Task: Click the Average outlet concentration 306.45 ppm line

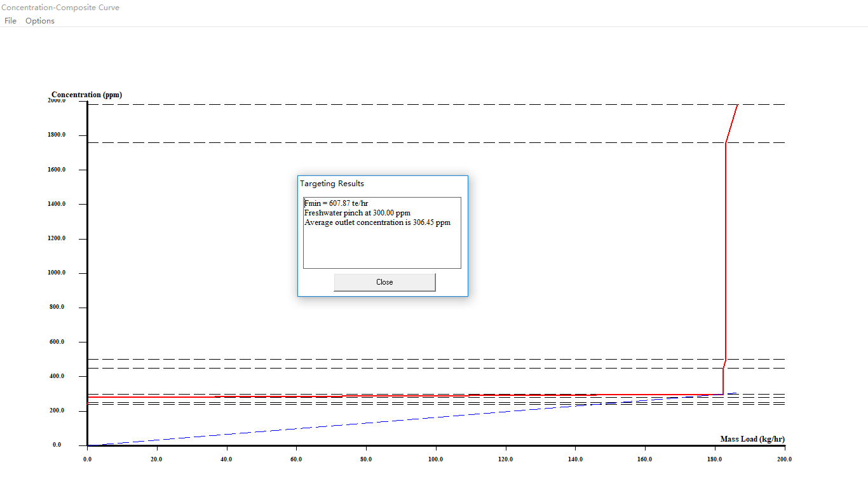Action: coord(377,222)
